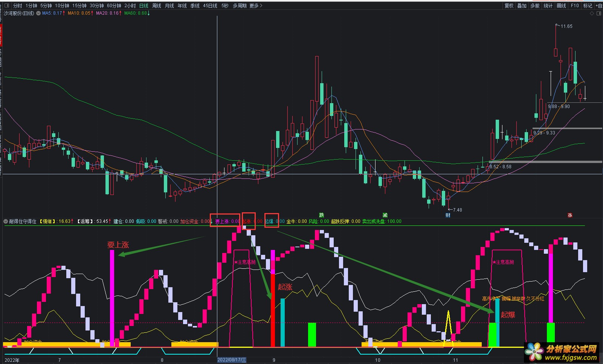
Task: Select the 2小时 period
Action: (130, 6)
